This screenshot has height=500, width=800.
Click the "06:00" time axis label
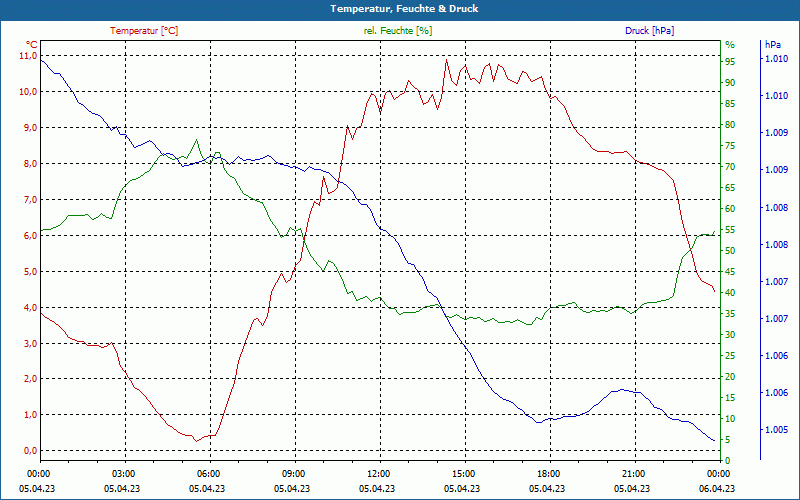coord(208,473)
